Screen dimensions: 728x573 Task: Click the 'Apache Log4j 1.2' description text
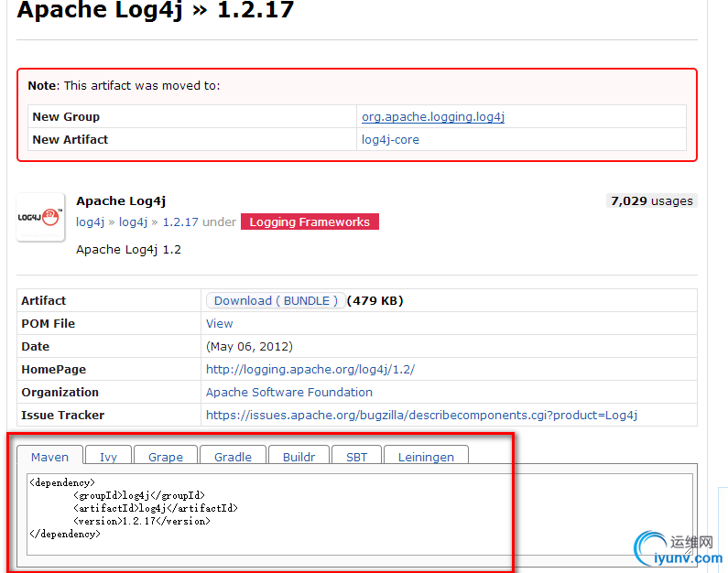pos(128,250)
